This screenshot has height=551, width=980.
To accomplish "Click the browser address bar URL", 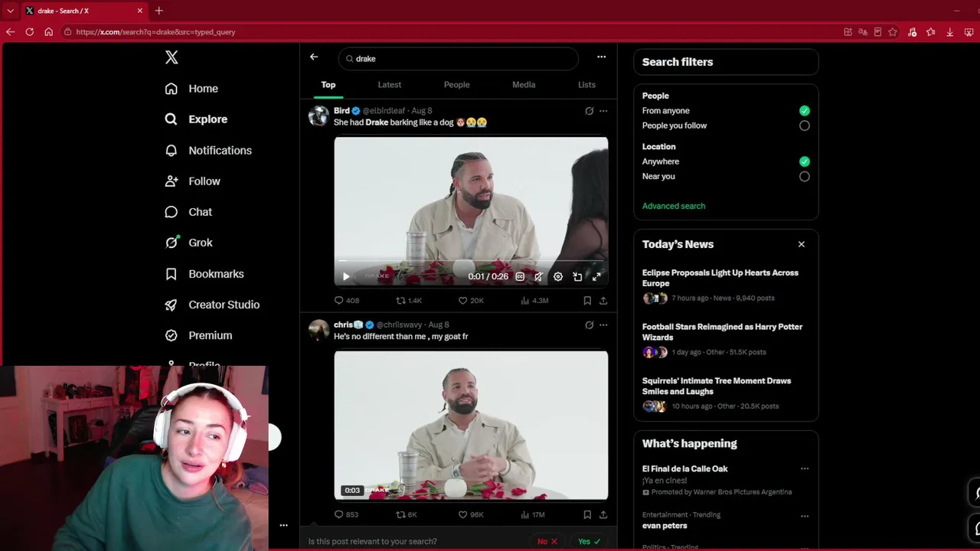I will pos(155,32).
